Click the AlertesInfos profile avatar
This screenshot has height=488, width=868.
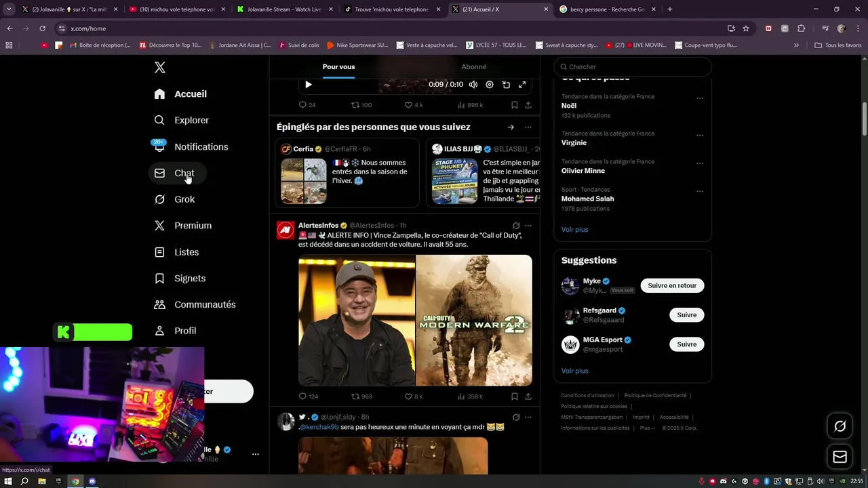coord(285,230)
